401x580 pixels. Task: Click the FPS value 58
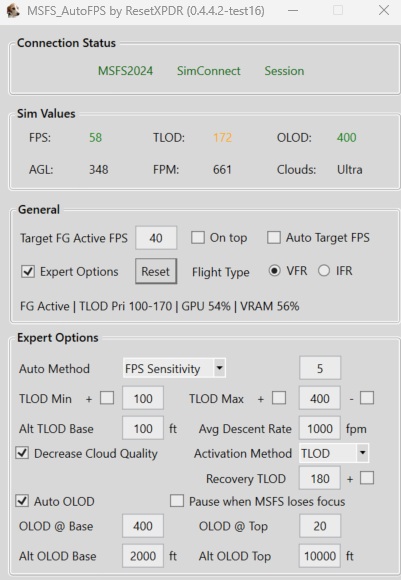click(x=95, y=138)
